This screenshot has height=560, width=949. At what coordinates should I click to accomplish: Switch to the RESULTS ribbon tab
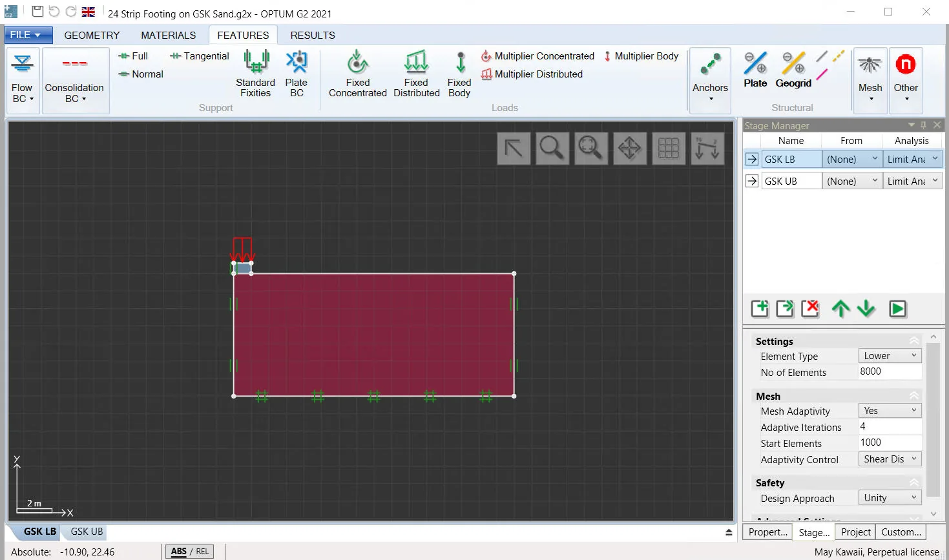[313, 35]
